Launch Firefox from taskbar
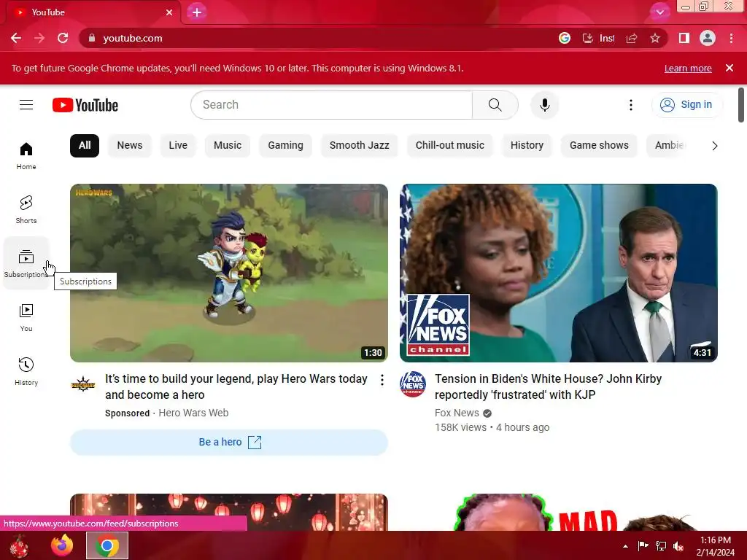The image size is (747, 560). click(x=62, y=545)
